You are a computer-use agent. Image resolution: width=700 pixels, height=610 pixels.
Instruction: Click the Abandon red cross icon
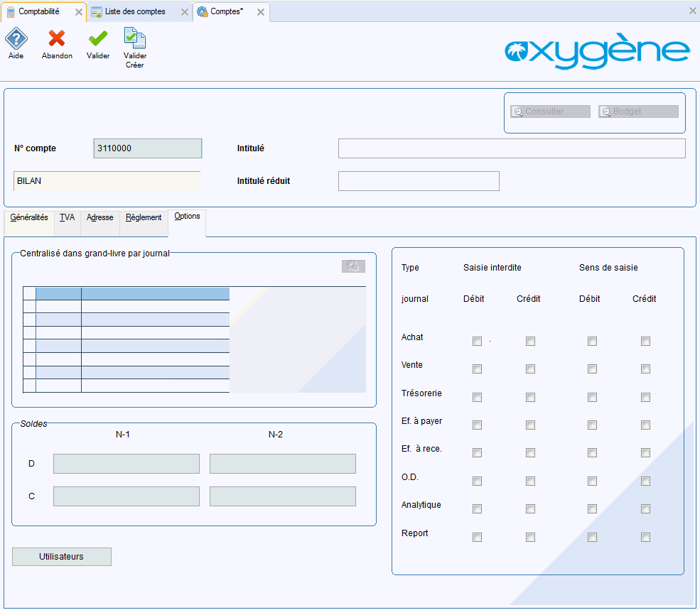coord(57,38)
